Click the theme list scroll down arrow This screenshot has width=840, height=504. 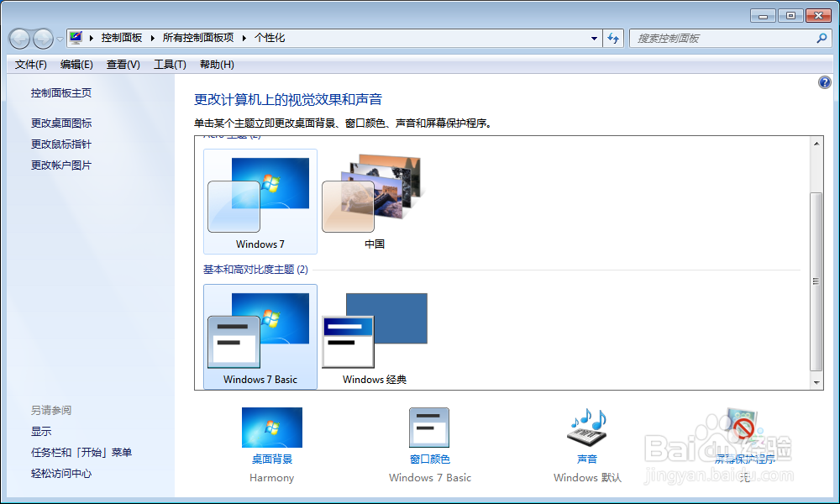click(816, 382)
